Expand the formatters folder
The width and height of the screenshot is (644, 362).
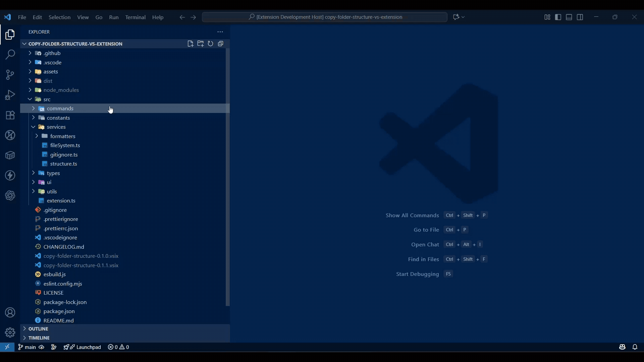pos(125,136)
